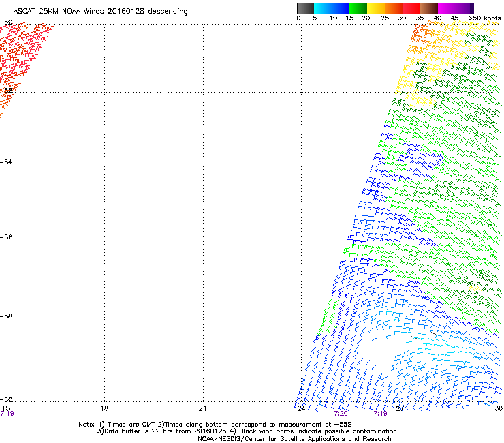504x443 pixels.
Task: Click the '-60' latitude axis label
Action: 6,399
